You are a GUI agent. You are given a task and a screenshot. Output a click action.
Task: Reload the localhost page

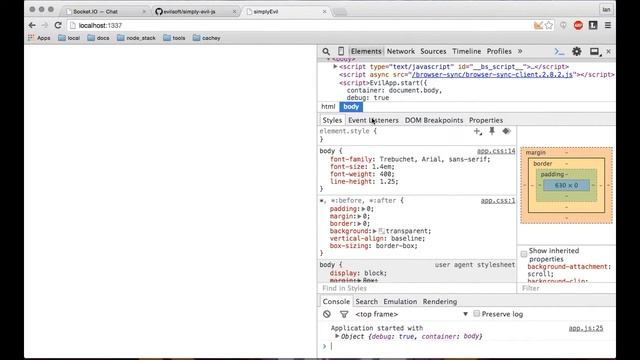point(58,25)
